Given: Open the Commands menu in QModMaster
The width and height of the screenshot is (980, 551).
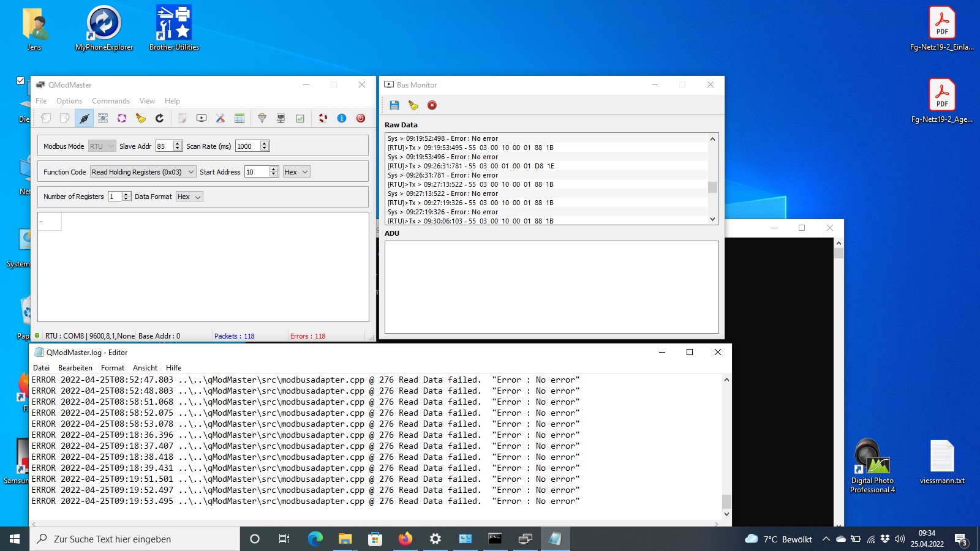Looking at the screenshot, I should click(110, 101).
